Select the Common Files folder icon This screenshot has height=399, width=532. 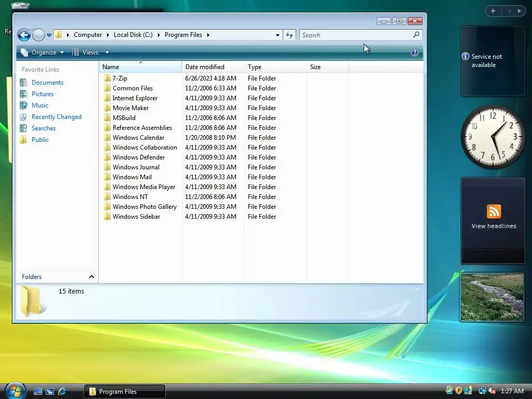(x=107, y=88)
